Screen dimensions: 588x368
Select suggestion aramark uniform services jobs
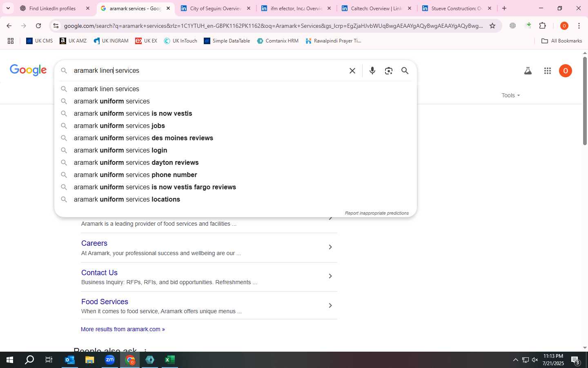235,126
